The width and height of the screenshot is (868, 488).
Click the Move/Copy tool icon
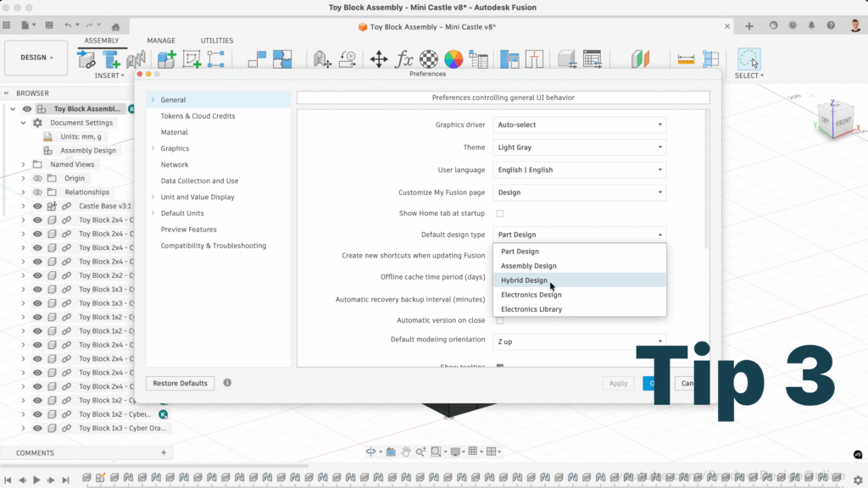coord(378,59)
